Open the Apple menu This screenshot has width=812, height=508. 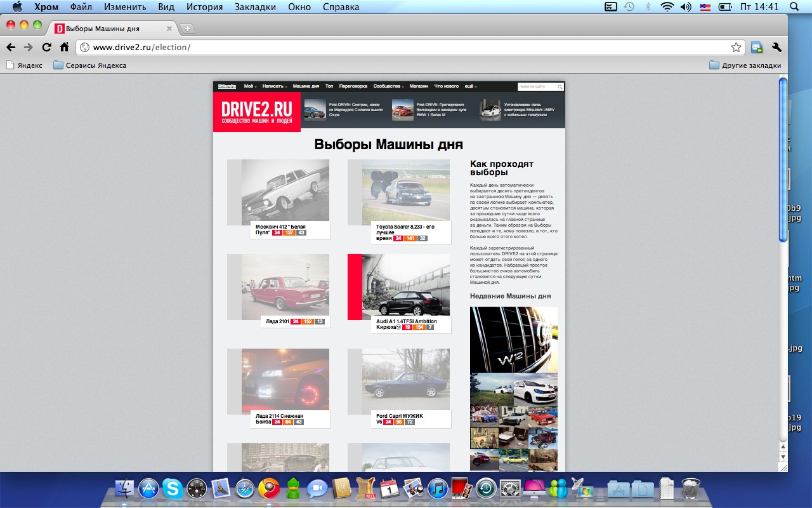click(17, 7)
